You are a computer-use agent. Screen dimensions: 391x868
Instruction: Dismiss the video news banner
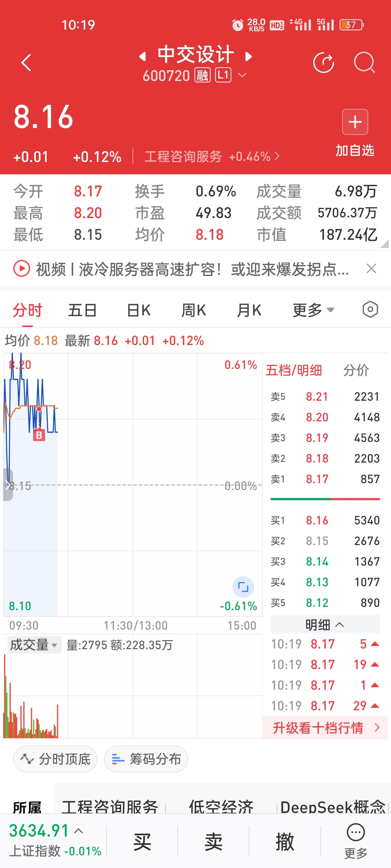371,269
